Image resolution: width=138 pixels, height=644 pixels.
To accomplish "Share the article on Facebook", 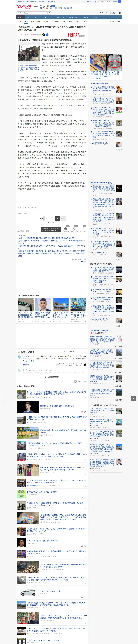I will 47,35.
